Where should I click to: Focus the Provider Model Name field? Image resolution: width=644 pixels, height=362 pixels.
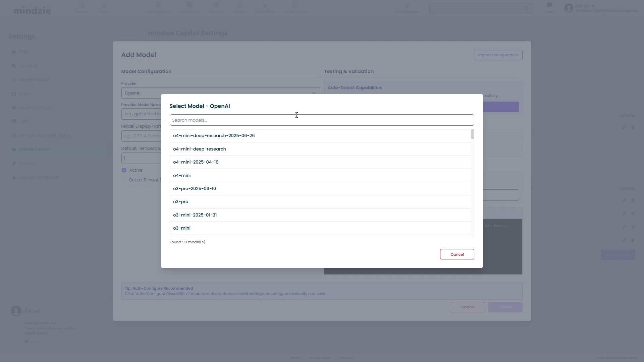coord(141,114)
